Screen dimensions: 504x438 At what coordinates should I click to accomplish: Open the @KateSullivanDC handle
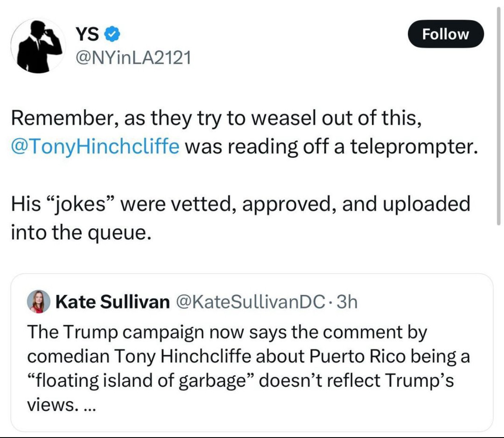250,302
